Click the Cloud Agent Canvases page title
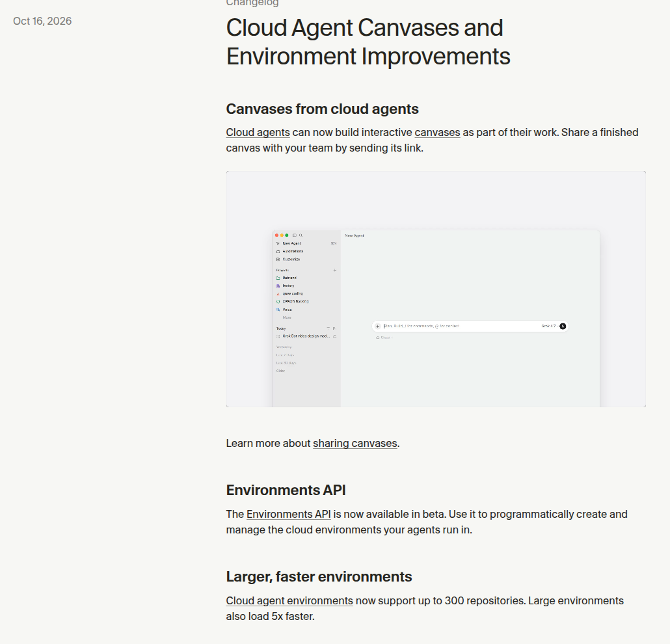The width and height of the screenshot is (670, 644). click(x=368, y=42)
